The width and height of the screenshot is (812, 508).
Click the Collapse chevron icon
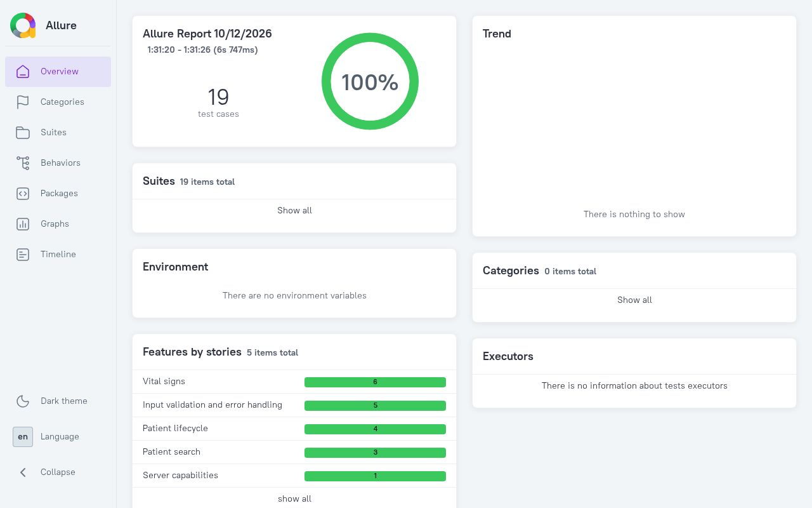23,472
